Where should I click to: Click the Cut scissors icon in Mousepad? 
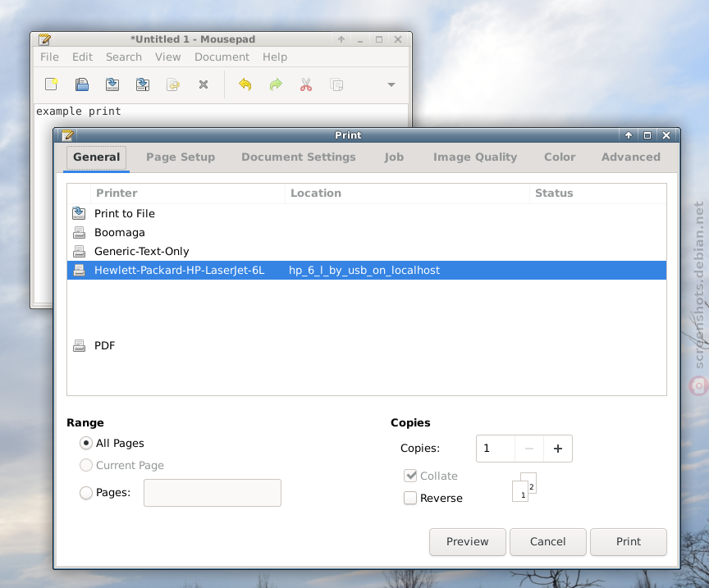point(306,84)
